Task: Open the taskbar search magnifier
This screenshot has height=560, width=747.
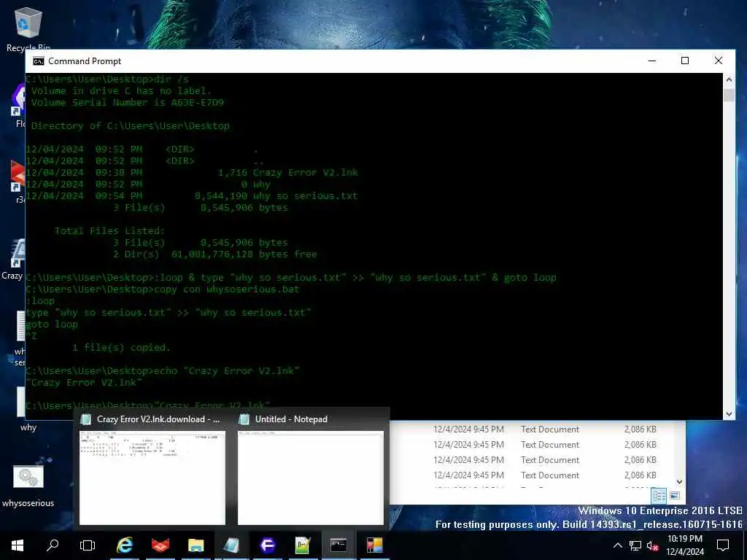Action: click(x=53, y=545)
